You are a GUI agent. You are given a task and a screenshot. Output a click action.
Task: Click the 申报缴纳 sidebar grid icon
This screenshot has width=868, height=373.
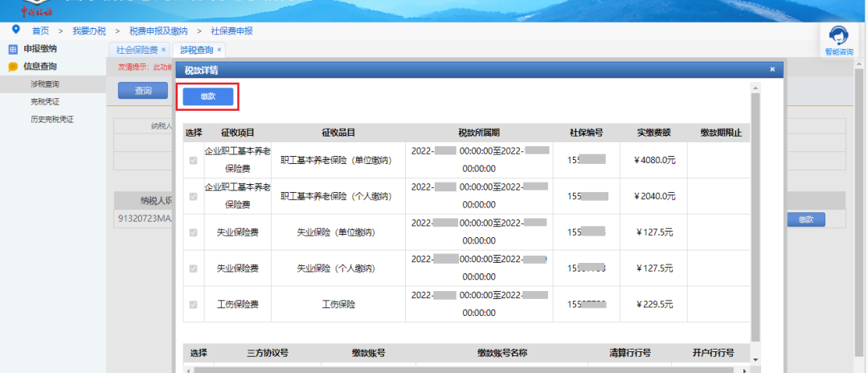point(13,49)
